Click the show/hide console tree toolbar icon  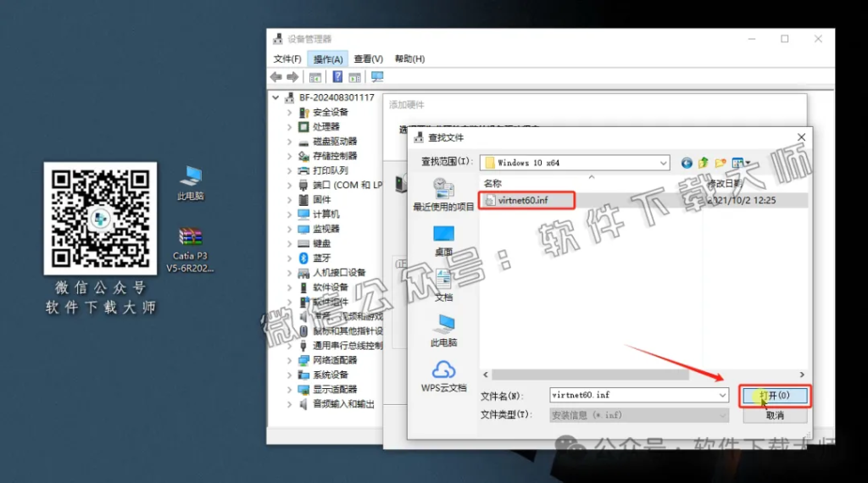315,77
